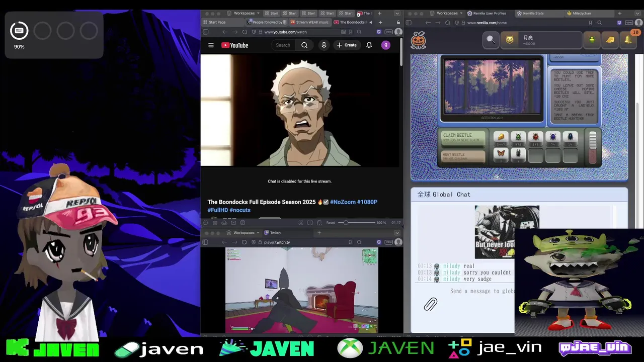Open tab list chevron in YouTube window
Screen dimensions: 644x362
tap(397, 13)
